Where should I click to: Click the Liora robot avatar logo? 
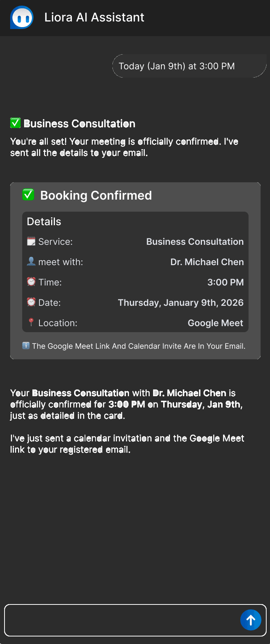22,18
